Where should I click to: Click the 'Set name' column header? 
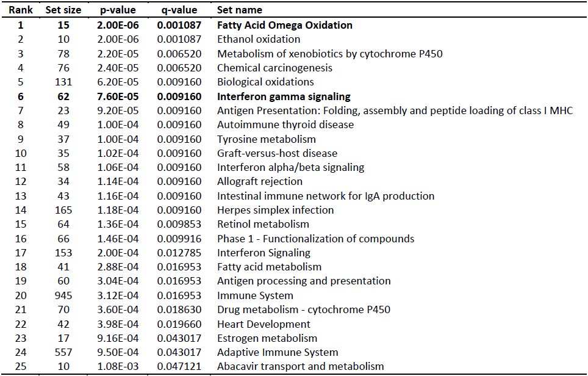click(x=240, y=10)
